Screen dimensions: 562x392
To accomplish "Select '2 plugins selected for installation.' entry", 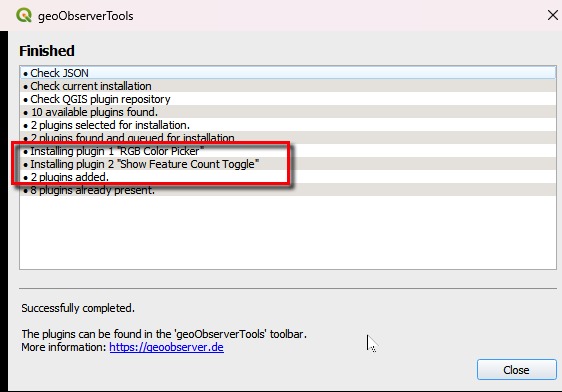I will (288, 125).
